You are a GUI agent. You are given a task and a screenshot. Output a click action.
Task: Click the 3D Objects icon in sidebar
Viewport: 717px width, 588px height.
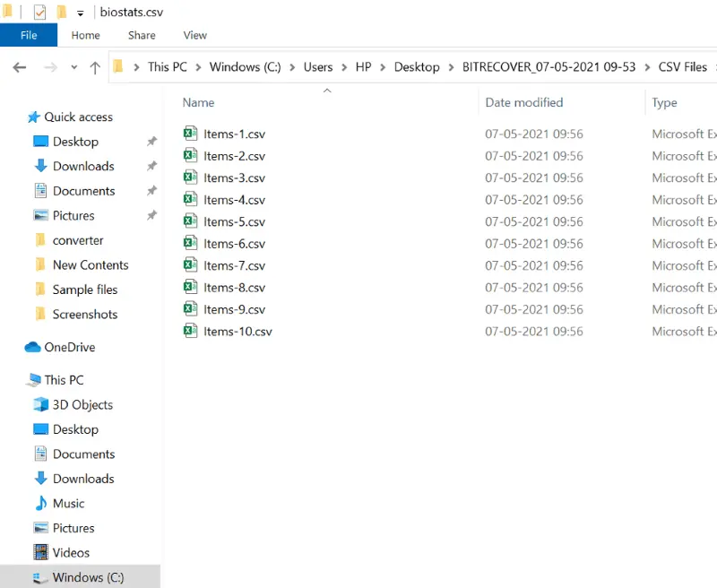coord(40,404)
